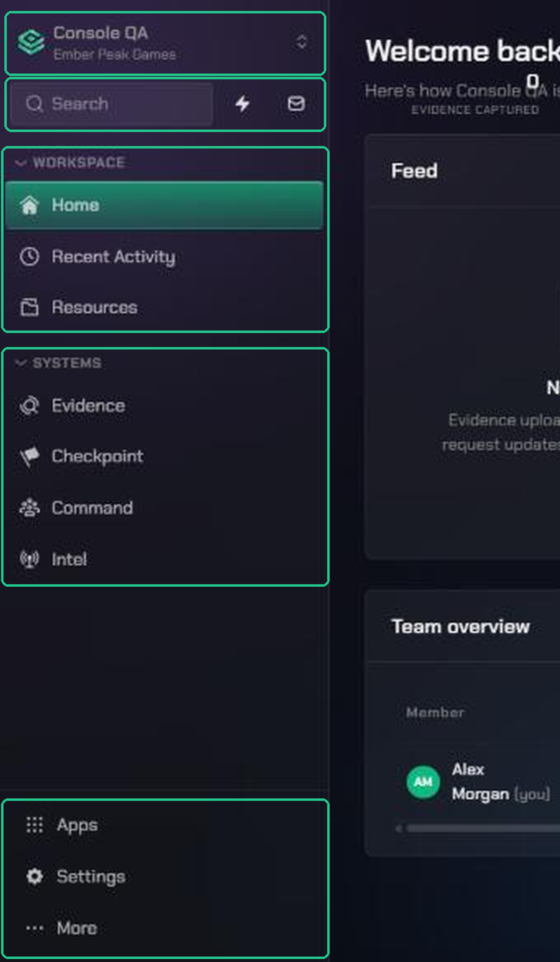Screen dimensions: 560x962
Task: Click the Team overview horizontal scrollbar
Action: [483, 829]
